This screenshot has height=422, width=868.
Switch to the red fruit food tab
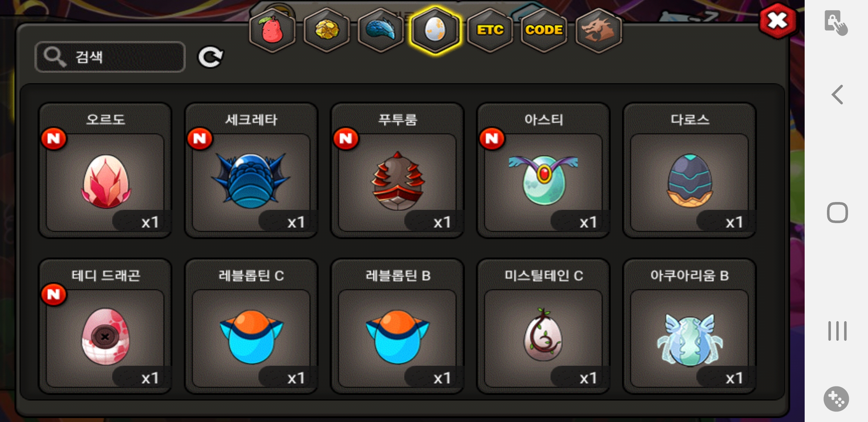pyautogui.click(x=273, y=30)
